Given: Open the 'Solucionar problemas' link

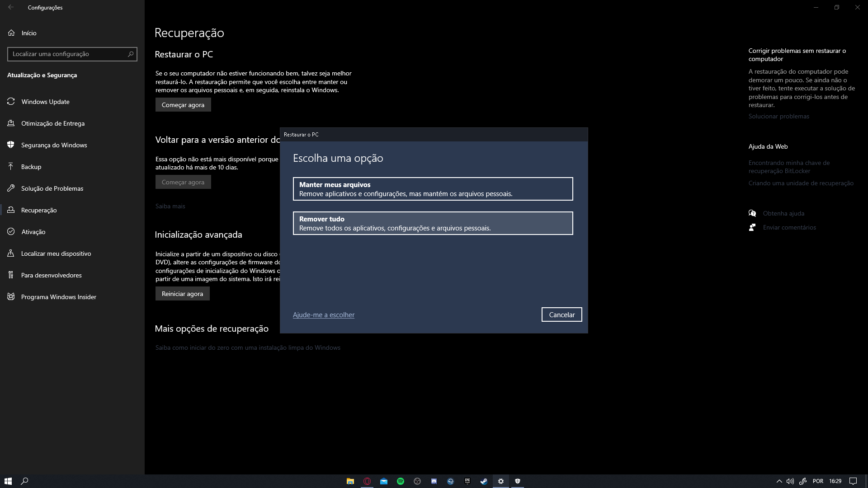Looking at the screenshot, I should click(x=778, y=116).
